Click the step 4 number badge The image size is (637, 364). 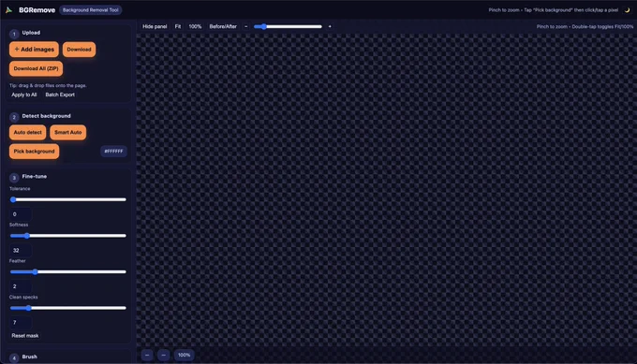14,358
